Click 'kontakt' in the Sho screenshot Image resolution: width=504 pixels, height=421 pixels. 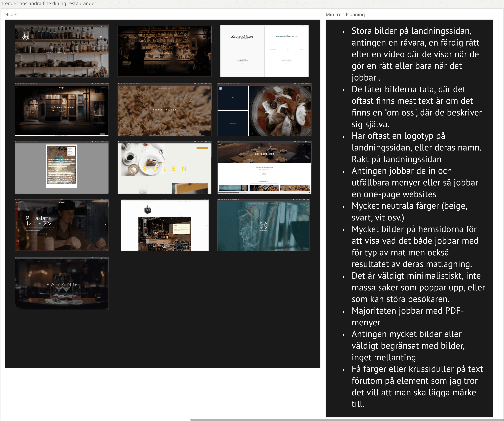(x=73, y=52)
